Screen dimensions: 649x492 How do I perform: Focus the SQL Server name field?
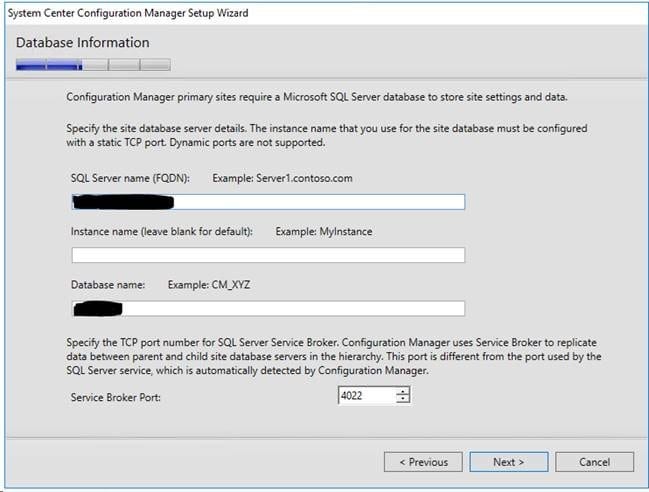pos(268,202)
